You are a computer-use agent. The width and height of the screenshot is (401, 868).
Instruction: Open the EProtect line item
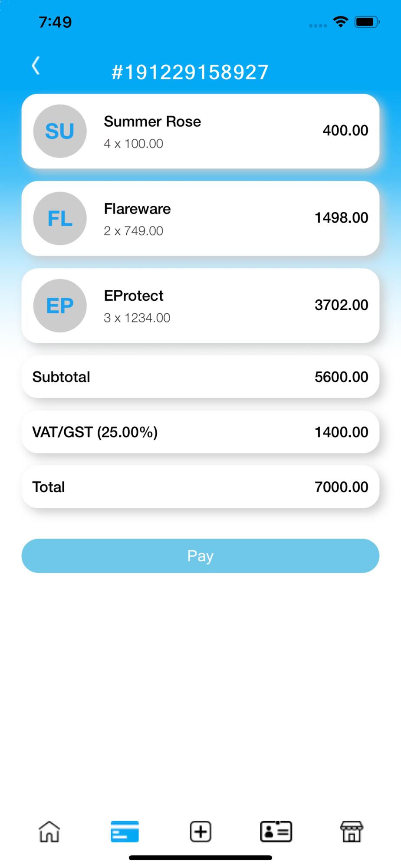(x=200, y=306)
